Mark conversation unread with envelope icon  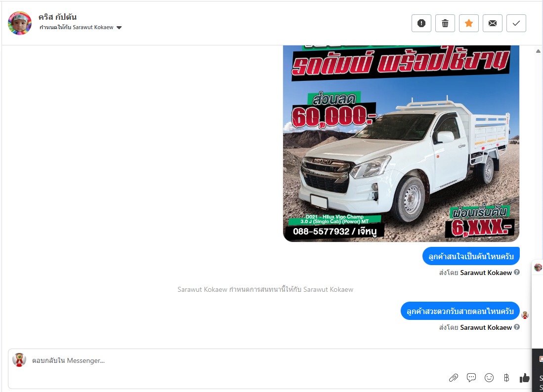coord(493,23)
